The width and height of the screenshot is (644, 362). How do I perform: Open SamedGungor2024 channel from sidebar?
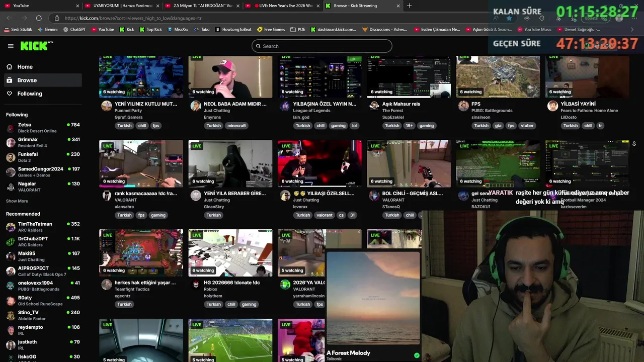coord(43,172)
